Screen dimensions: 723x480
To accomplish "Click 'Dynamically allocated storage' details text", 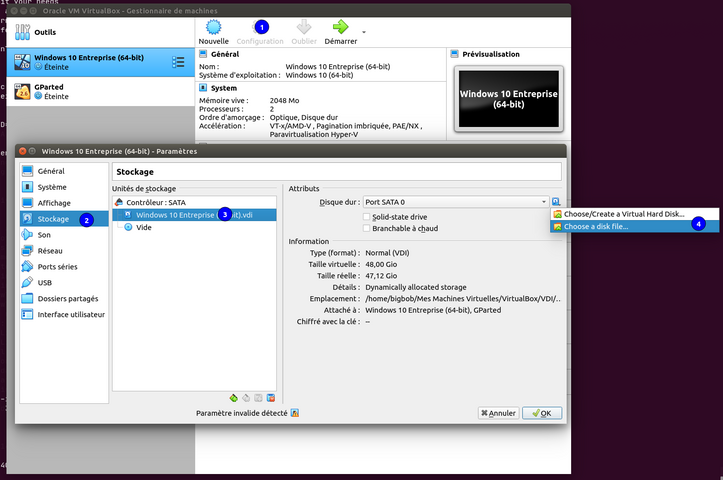I will click(x=416, y=287).
